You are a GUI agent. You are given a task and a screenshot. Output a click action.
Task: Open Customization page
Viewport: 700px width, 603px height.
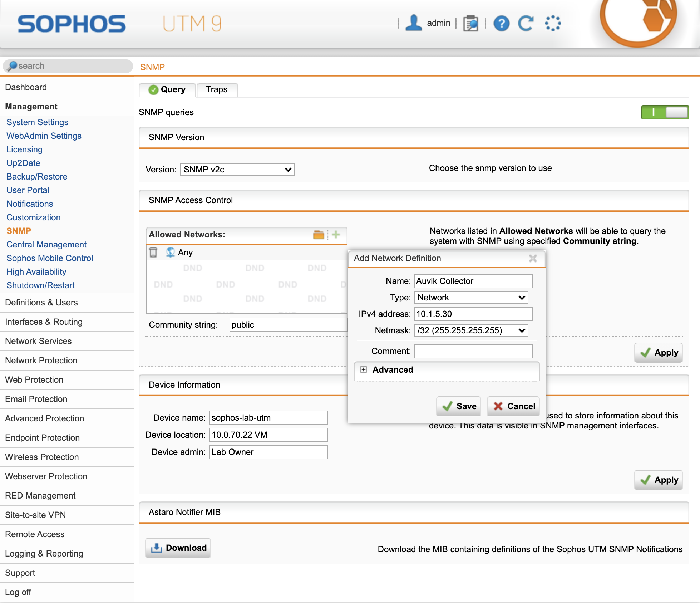(34, 217)
